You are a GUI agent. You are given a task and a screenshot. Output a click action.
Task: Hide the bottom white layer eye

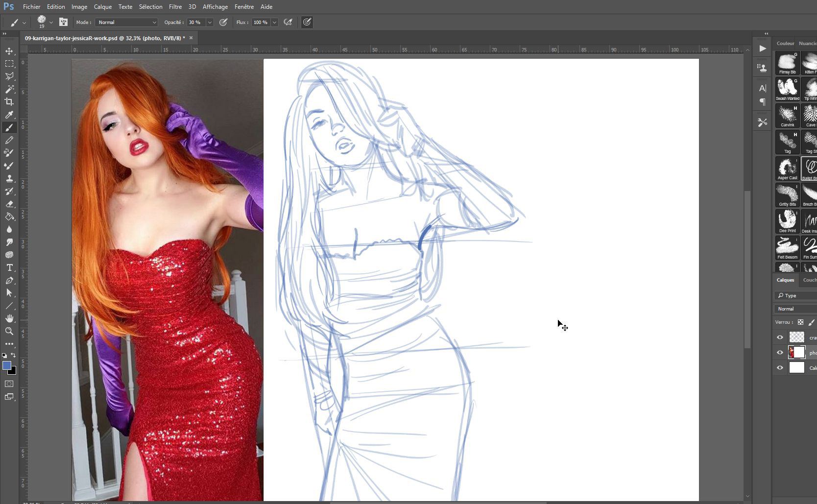click(x=780, y=368)
